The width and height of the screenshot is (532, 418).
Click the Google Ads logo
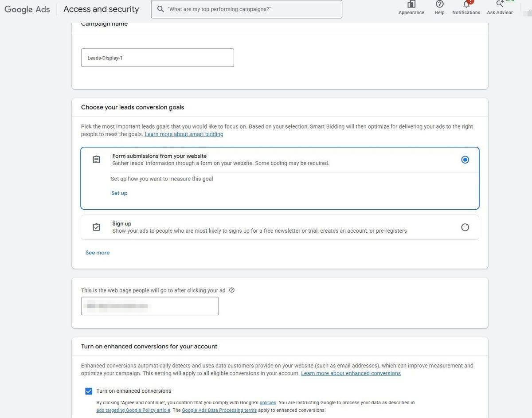(x=27, y=9)
